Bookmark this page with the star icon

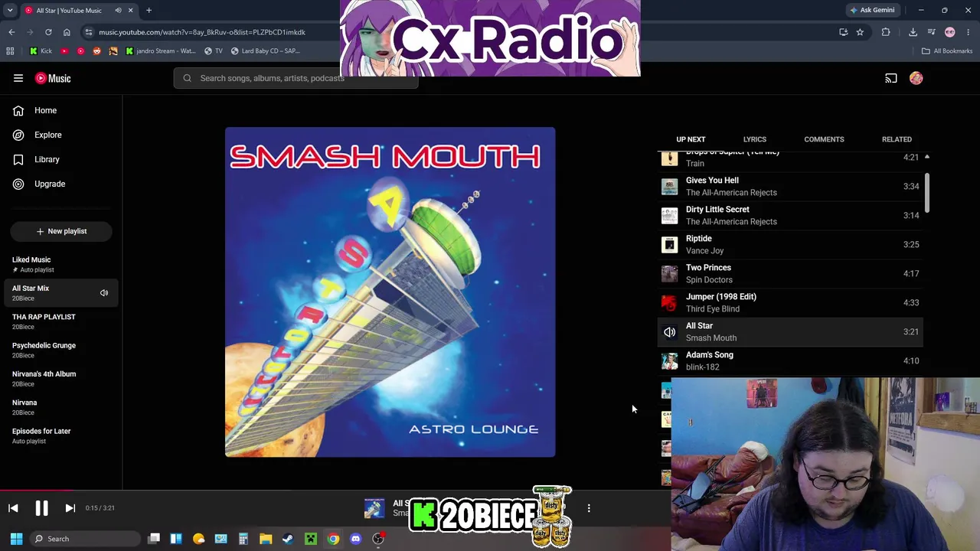tap(860, 32)
